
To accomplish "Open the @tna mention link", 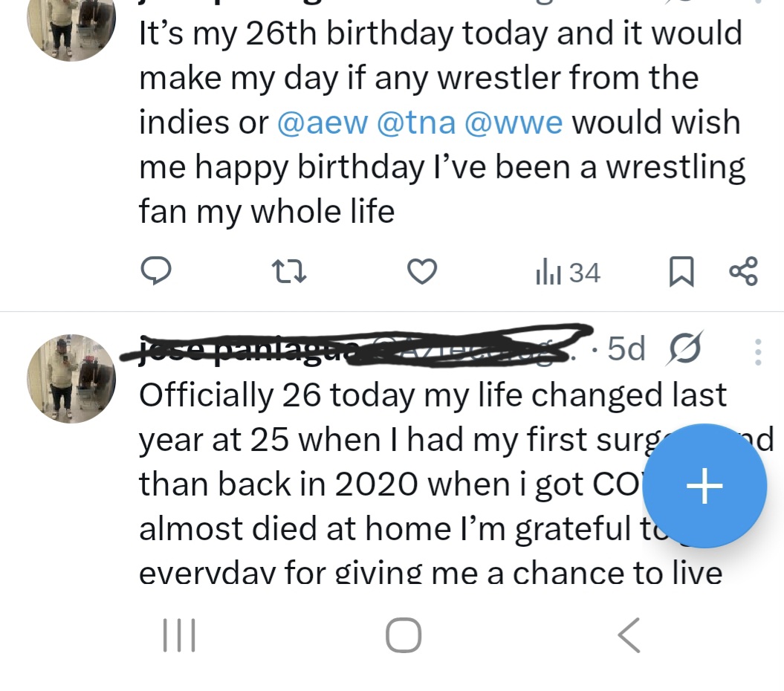I will [416, 123].
